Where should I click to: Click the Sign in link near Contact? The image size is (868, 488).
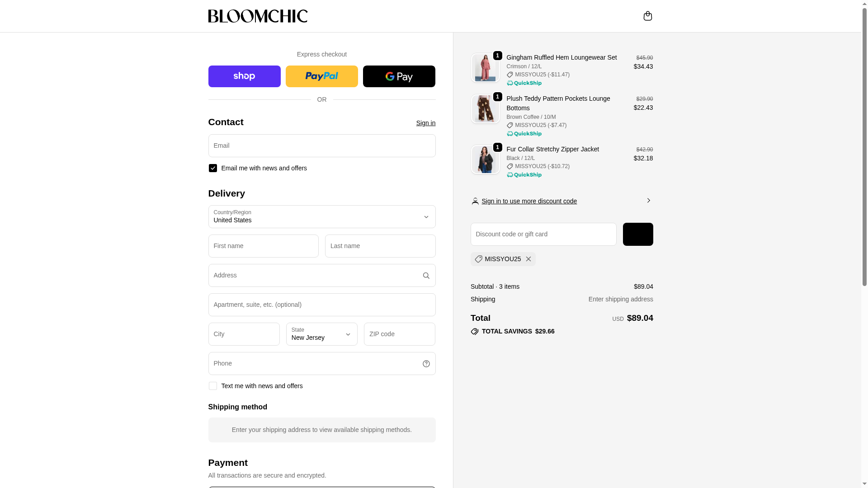pos(425,123)
